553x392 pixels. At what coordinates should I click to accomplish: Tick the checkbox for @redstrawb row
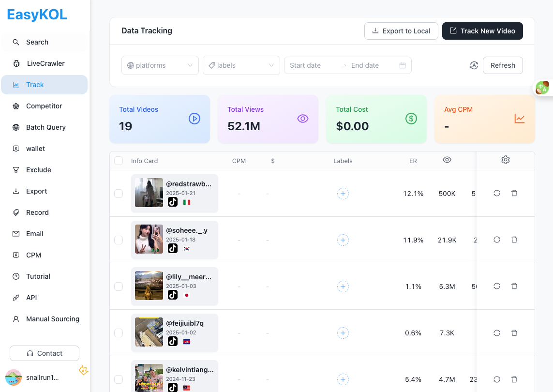(119, 193)
